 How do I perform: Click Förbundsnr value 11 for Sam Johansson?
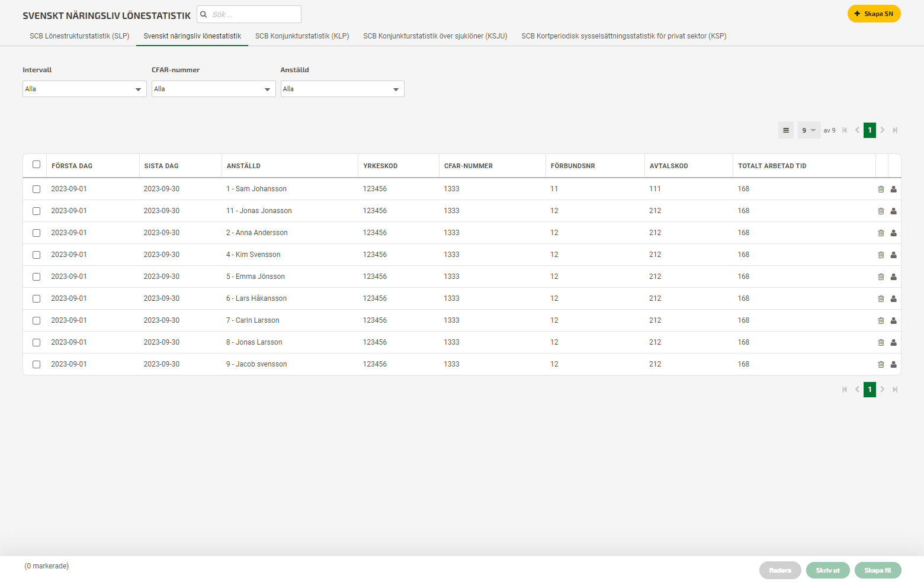pos(554,189)
